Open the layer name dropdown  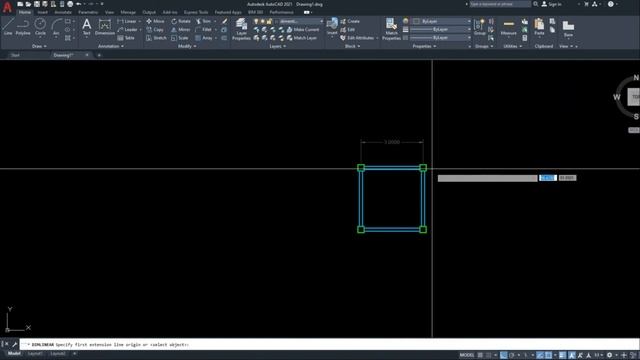click(x=300, y=21)
